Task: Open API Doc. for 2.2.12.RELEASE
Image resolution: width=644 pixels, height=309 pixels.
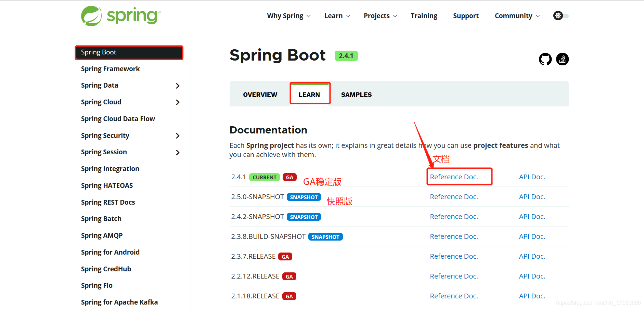Action: click(x=532, y=276)
